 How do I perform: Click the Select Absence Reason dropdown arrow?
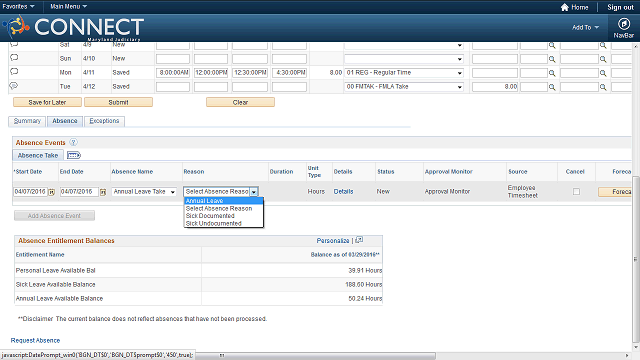click(254, 192)
